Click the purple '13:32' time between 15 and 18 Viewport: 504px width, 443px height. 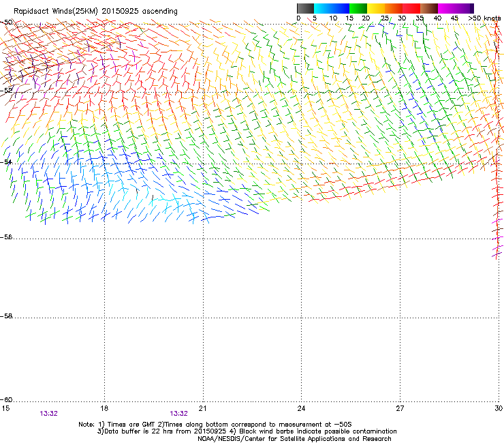click(x=48, y=414)
